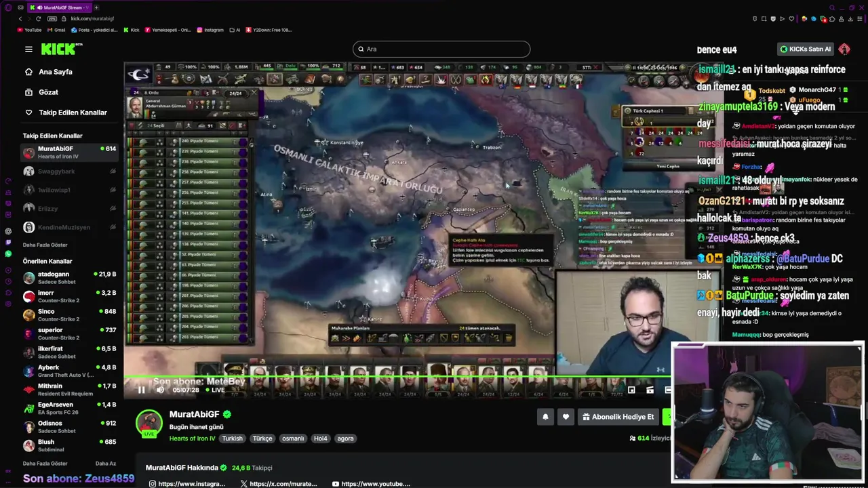Jump to LIVE indicator in player

[x=214, y=390]
